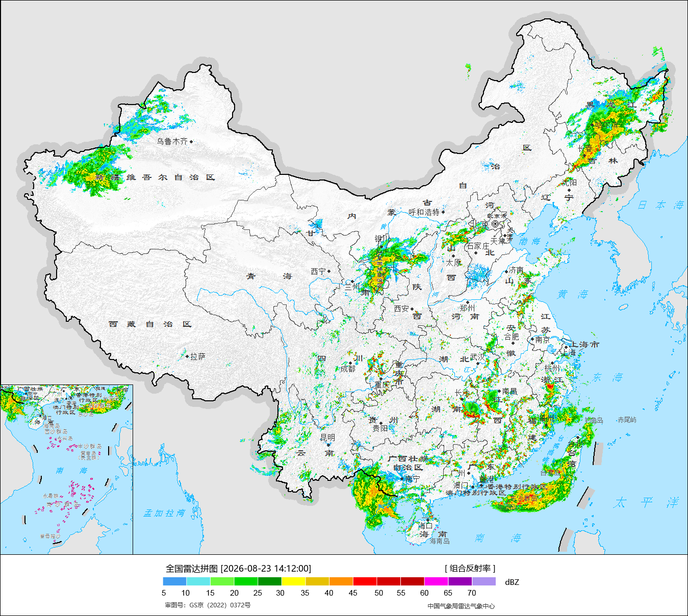Click the Beijing capital star marker
Screen dimensions: 688x616
pos(495,224)
